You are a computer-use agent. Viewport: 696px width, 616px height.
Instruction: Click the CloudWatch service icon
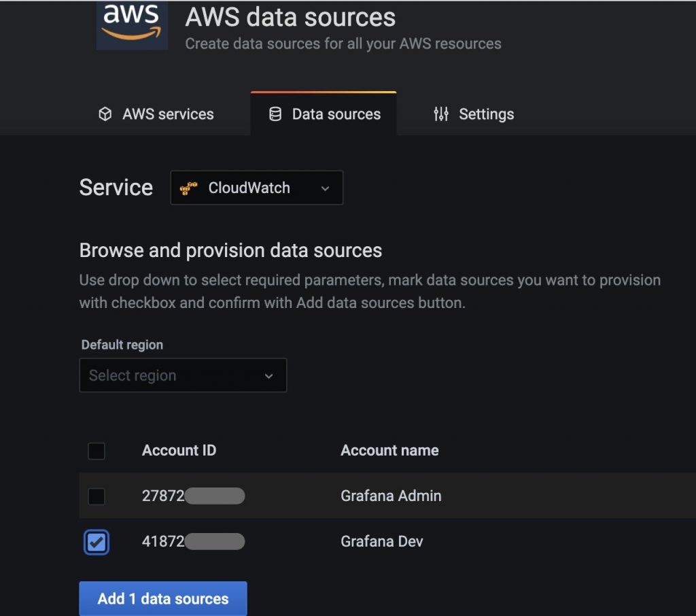[189, 188]
